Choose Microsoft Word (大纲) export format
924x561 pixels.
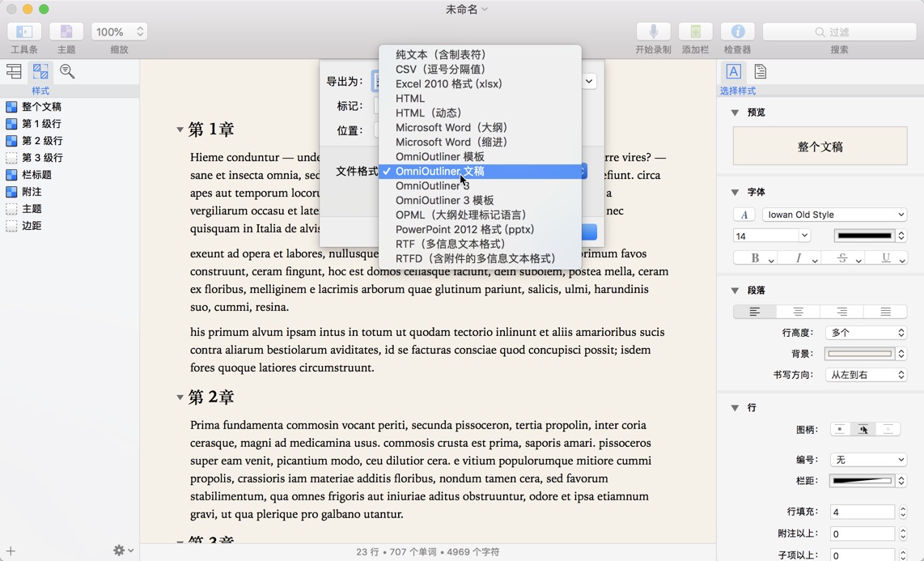[x=451, y=127]
